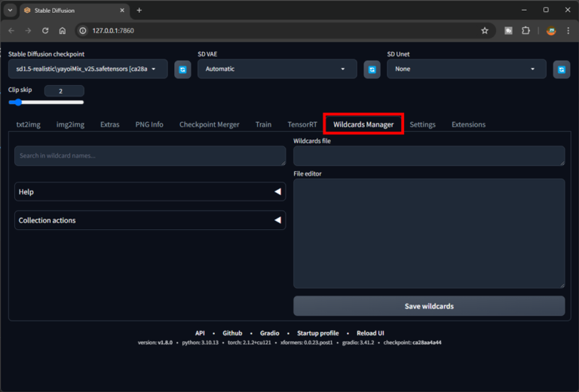Click the wildcard names search field

tap(150, 156)
